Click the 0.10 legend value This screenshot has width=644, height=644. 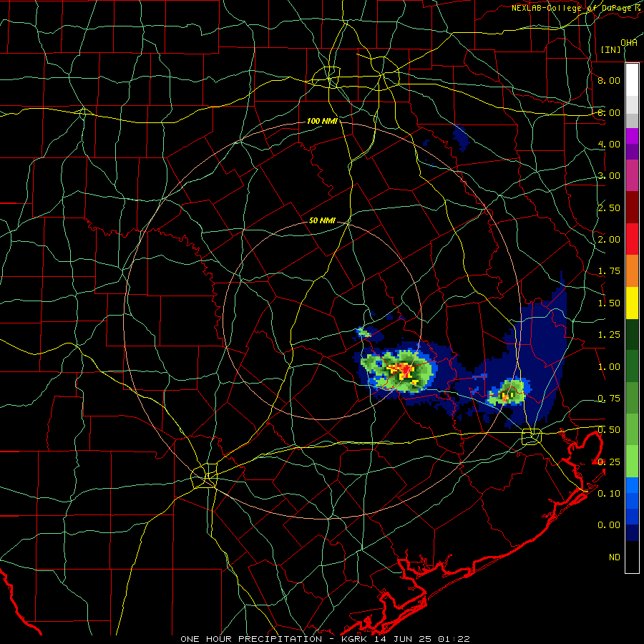[609, 493]
